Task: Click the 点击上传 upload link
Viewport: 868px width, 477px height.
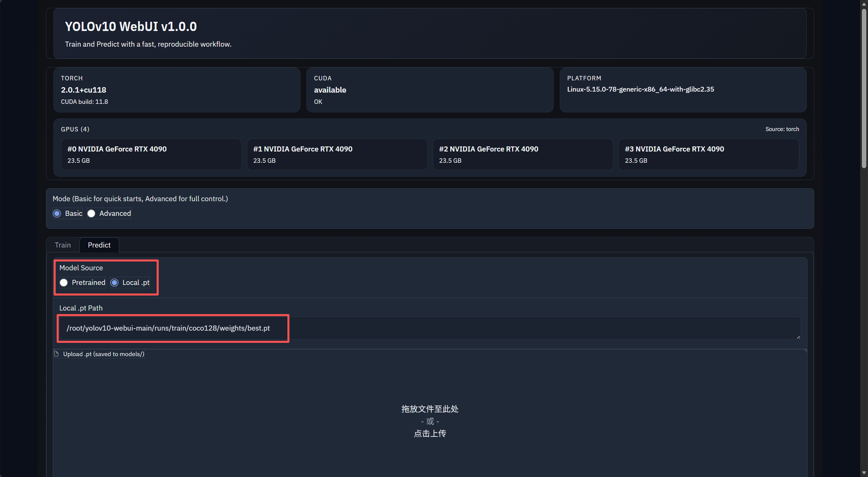Action: (x=430, y=433)
